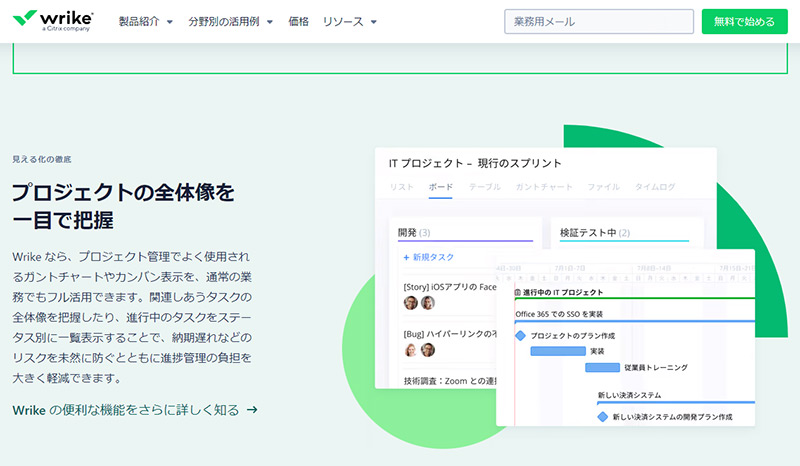Select the リスト tab in IT project
Viewport: 800px width, 466px height.
click(402, 187)
